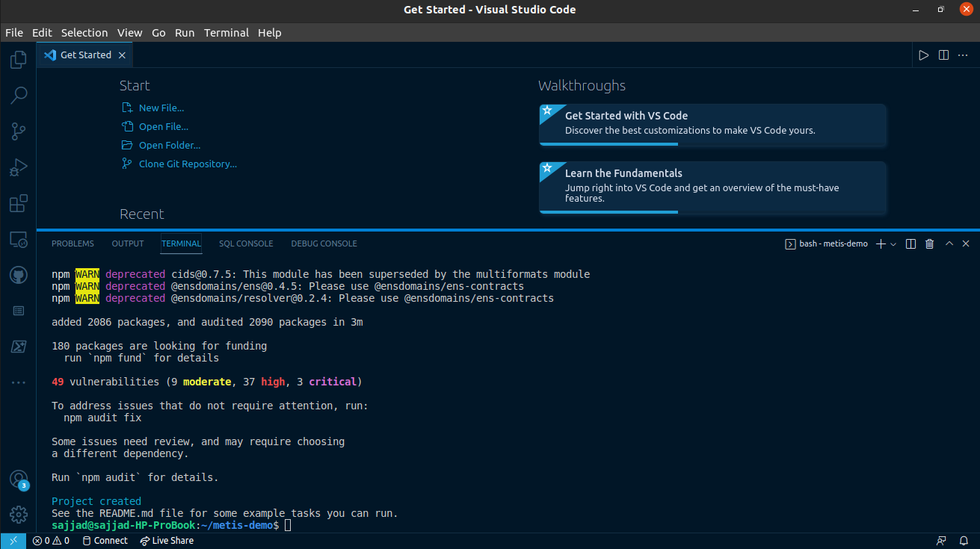Open the Manage gear menu
This screenshot has width=980, height=549.
click(x=19, y=515)
